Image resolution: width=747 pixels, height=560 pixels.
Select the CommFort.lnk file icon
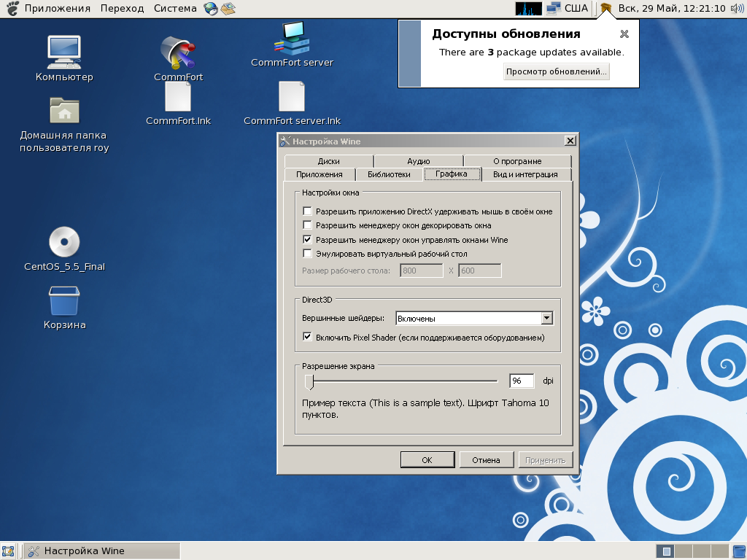(178, 97)
